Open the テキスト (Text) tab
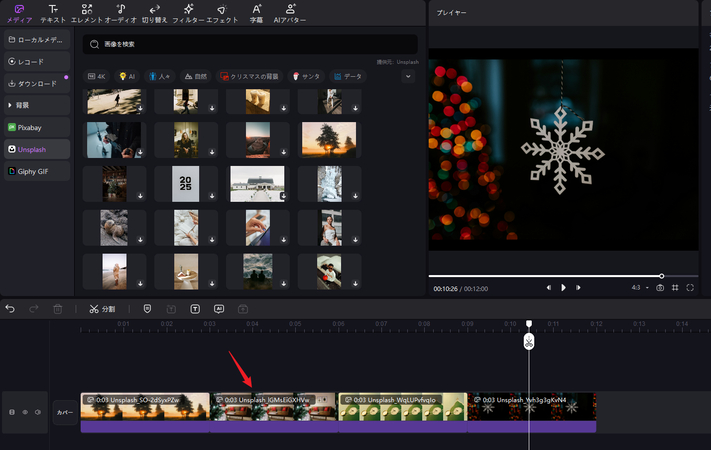 (x=52, y=13)
